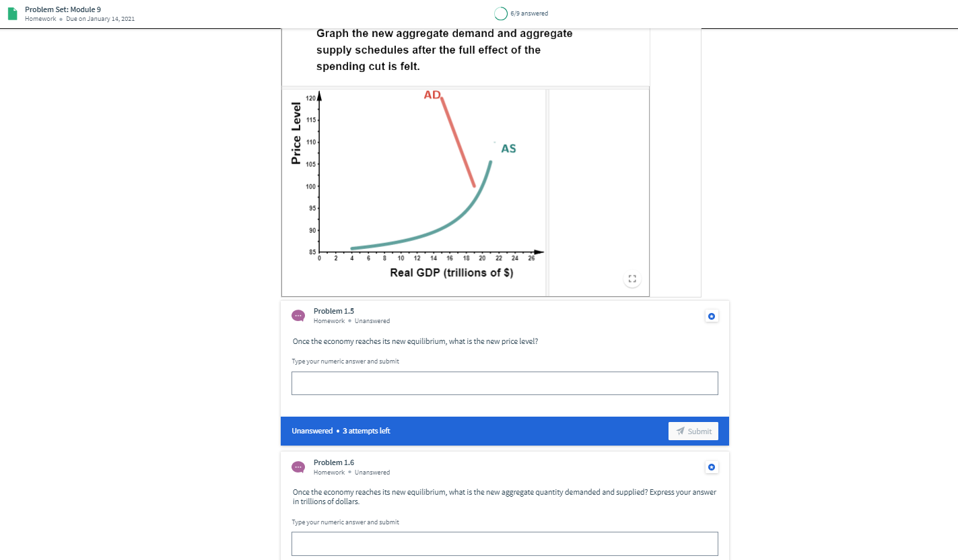Select the Homework label under Problem 1.5
Viewport: 958px width, 560px height.
329,321
